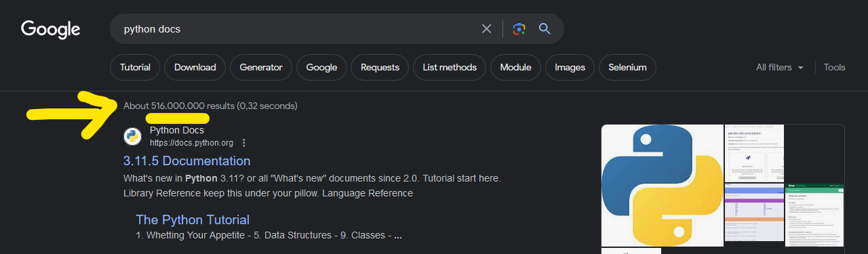Switch to the Images filter
The height and width of the screenshot is (254, 868).
click(x=570, y=67)
